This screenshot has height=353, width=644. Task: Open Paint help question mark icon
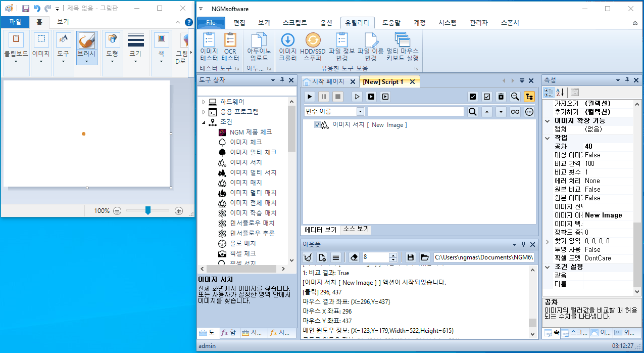point(189,22)
